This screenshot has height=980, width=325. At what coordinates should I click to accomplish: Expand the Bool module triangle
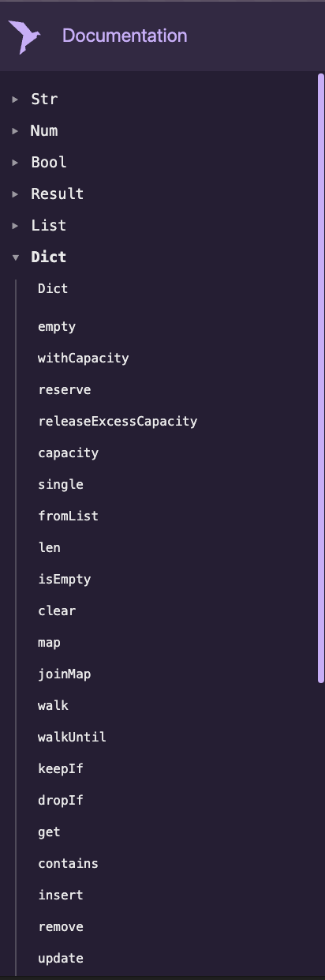(15, 163)
